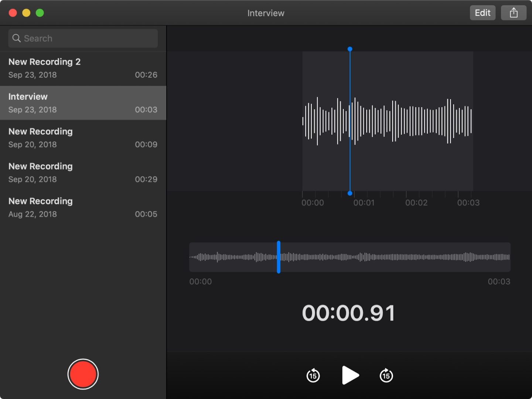Click the end of the overview waveform
The width and height of the screenshot is (532, 399).
pyautogui.click(x=508, y=257)
